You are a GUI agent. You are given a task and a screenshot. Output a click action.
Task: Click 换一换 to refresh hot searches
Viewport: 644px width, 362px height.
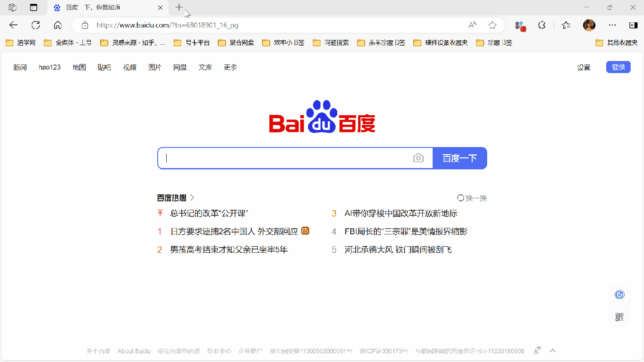pos(472,198)
